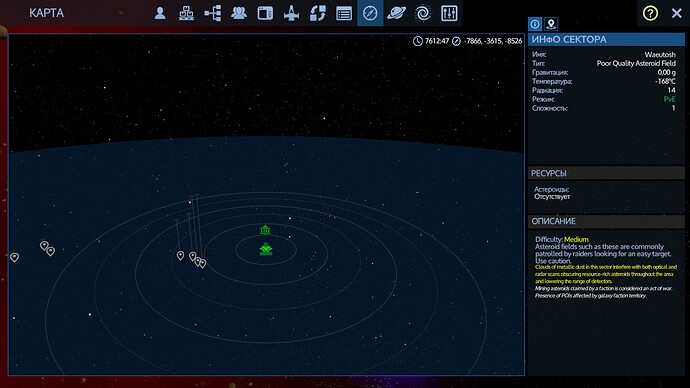
Task: Click the sector name Waeutosh
Action: click(660, 55)
